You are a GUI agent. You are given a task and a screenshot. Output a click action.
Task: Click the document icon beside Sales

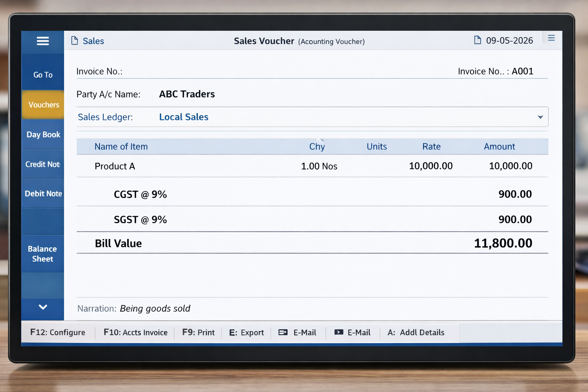[x=74, y=40]
